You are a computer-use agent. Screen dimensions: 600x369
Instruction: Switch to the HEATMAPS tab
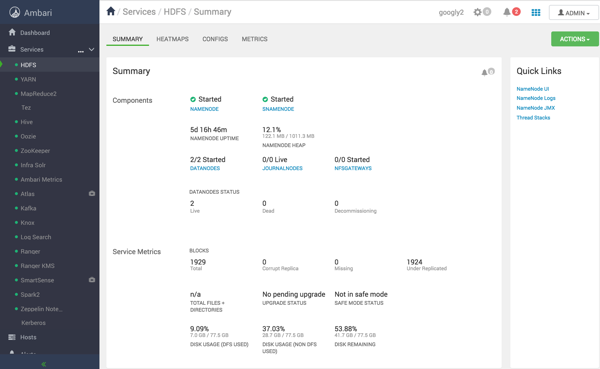(172, 39)
